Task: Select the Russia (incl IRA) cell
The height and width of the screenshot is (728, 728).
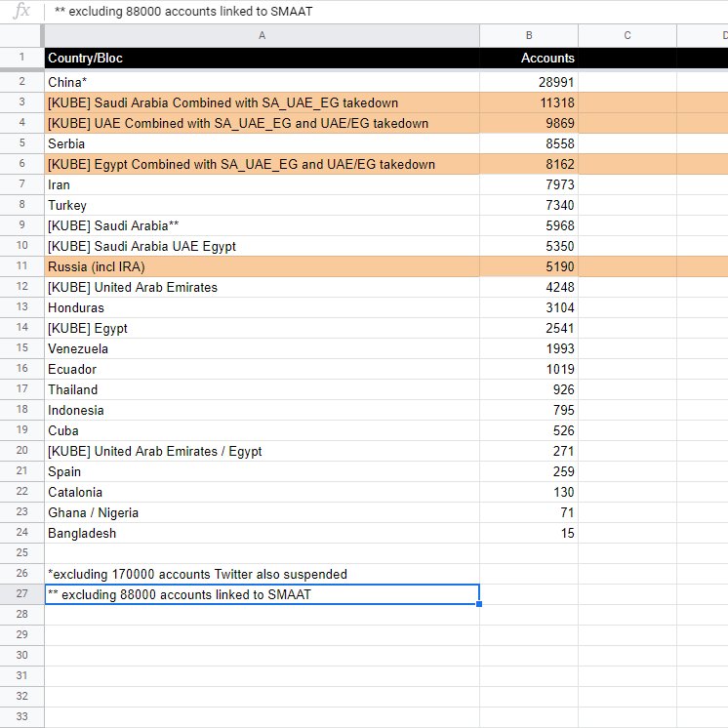Action: coord(262,266)
